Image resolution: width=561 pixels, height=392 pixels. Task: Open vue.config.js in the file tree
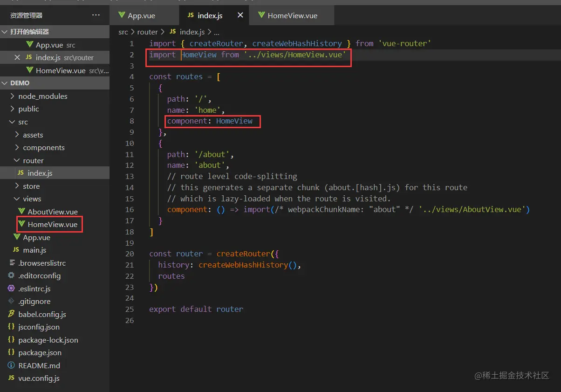point(55,378)
